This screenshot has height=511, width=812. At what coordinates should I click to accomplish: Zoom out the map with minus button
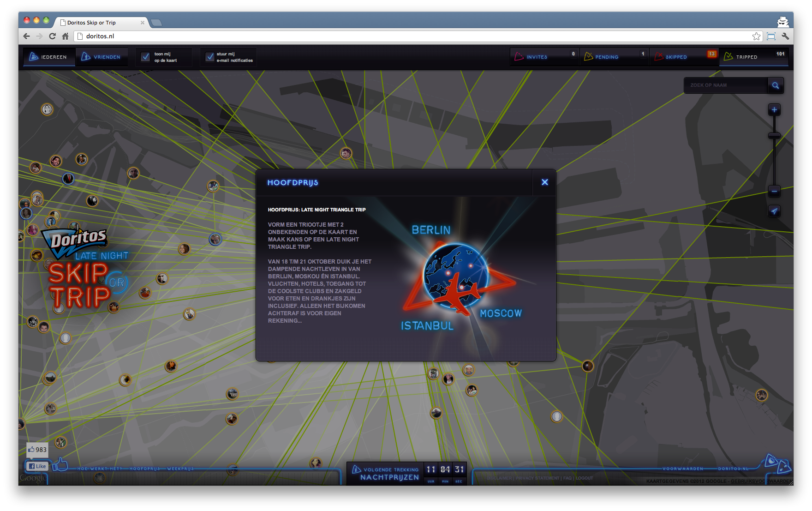coord(774,191)
